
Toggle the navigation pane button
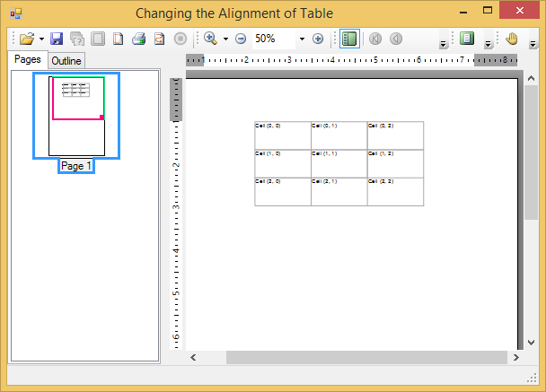349,39
